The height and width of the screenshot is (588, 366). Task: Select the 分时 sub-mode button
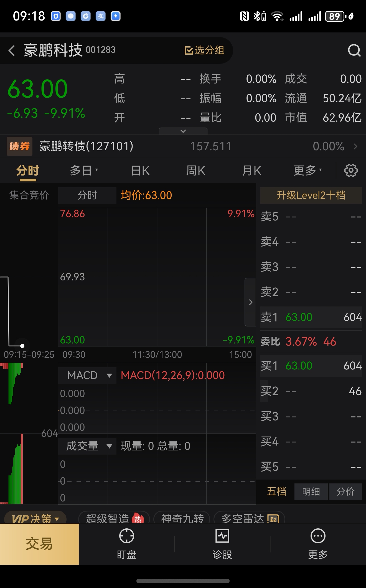tap(87, 195)
